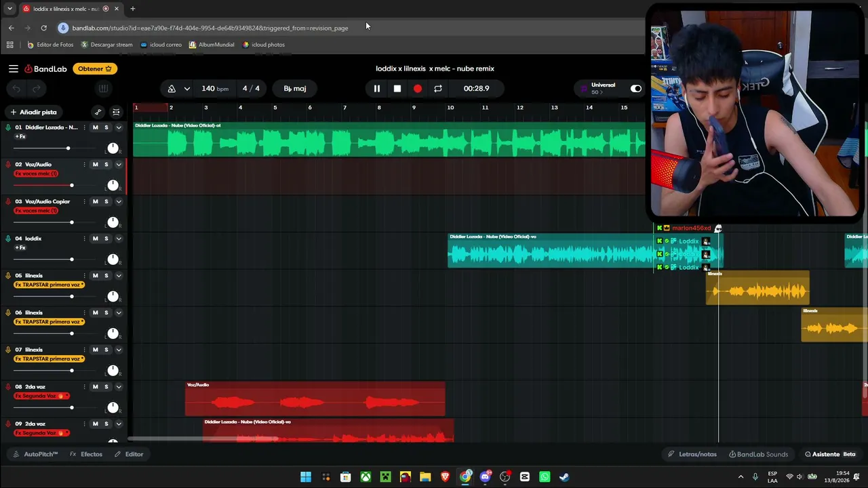Solo track 01 Diddier Lozada
Viewport: 868px width, 488px height.
tap(106, 127)
